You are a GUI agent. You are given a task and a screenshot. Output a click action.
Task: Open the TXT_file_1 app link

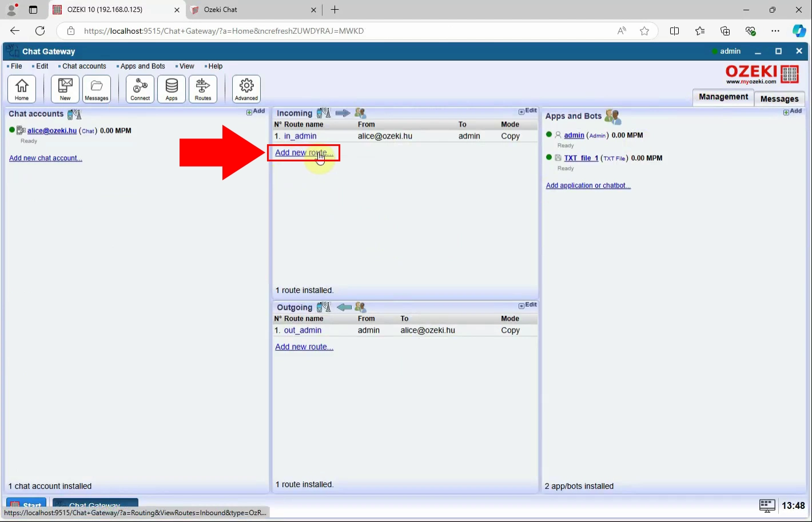(581, 158)
